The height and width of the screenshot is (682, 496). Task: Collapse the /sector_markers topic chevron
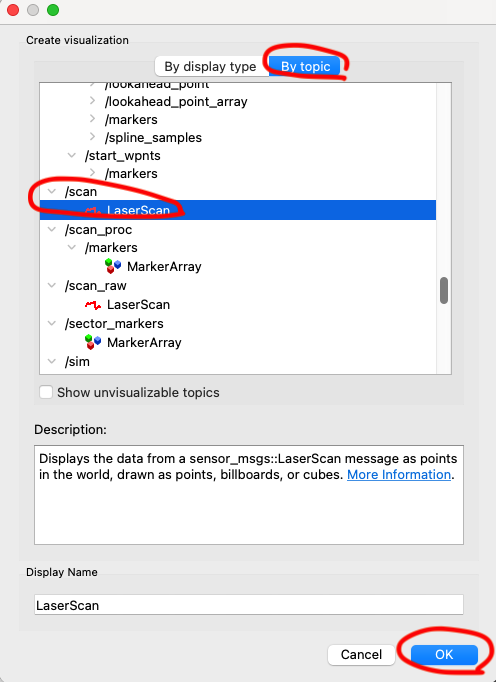(x=52, y=323)
